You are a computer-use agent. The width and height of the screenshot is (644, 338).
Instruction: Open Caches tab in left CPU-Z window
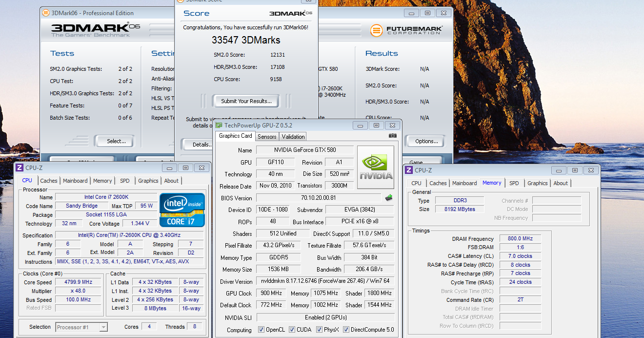point(49,181)
